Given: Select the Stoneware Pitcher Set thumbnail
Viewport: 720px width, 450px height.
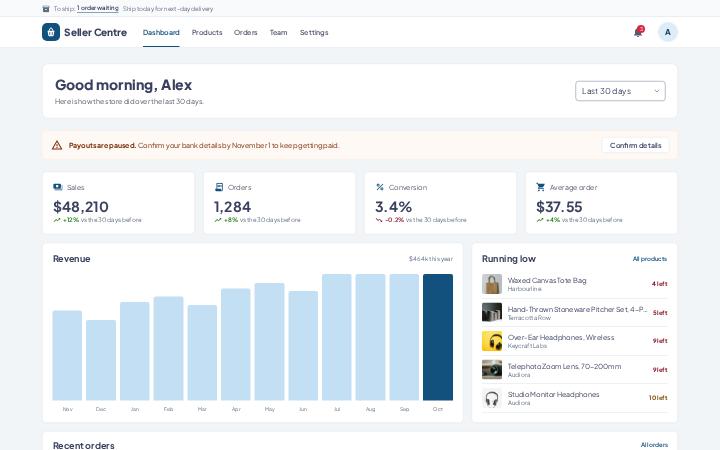Looking at the screenshot, I should click(x=492, y=312).
